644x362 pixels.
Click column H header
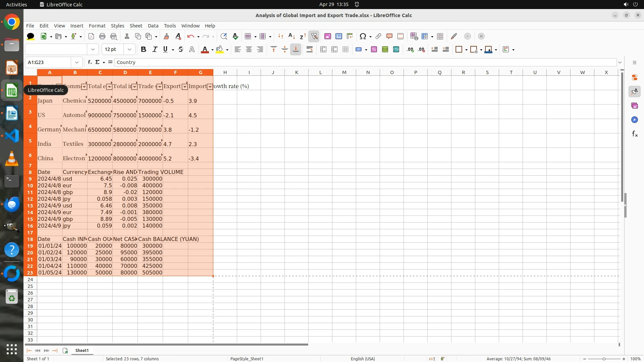click(x=225, y=72)
